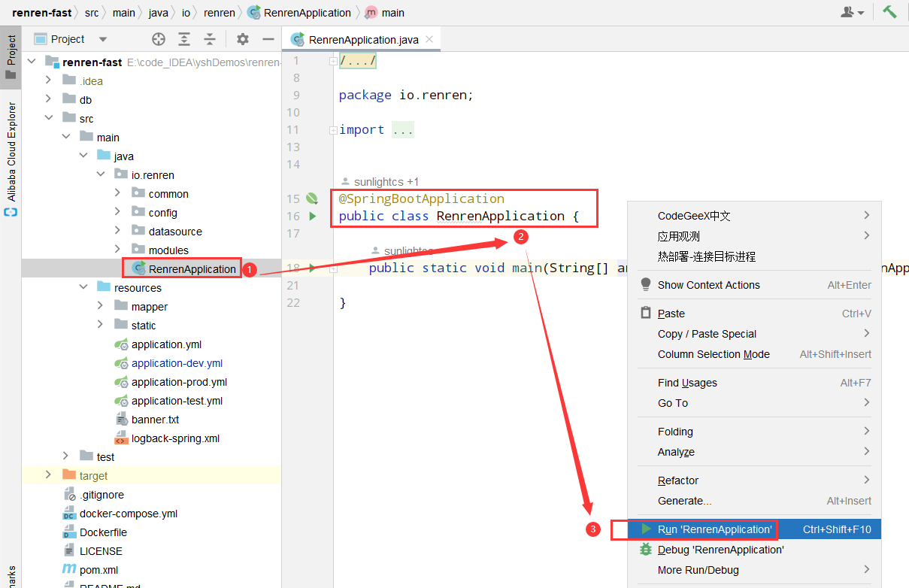The image size is (909, 588).
Task: Open Alibaba Cloud Explorer side tab
Action: (x=11, y=159)
